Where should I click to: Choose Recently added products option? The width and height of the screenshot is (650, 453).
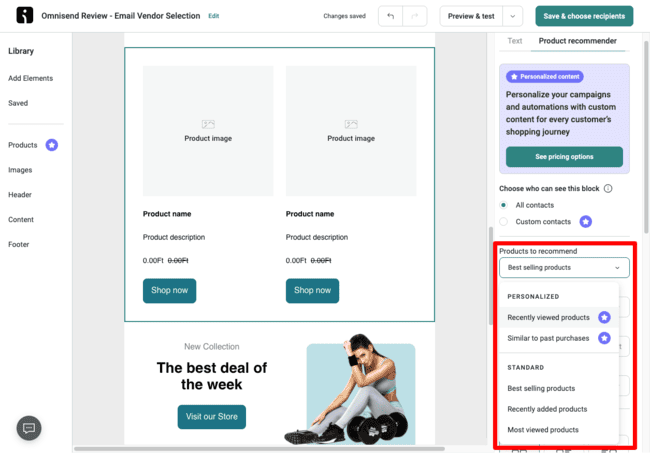coord(558,409)
